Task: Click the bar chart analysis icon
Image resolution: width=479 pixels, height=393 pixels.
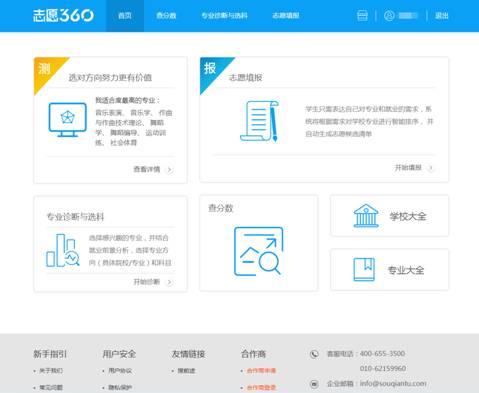Action: pos(63,250)
